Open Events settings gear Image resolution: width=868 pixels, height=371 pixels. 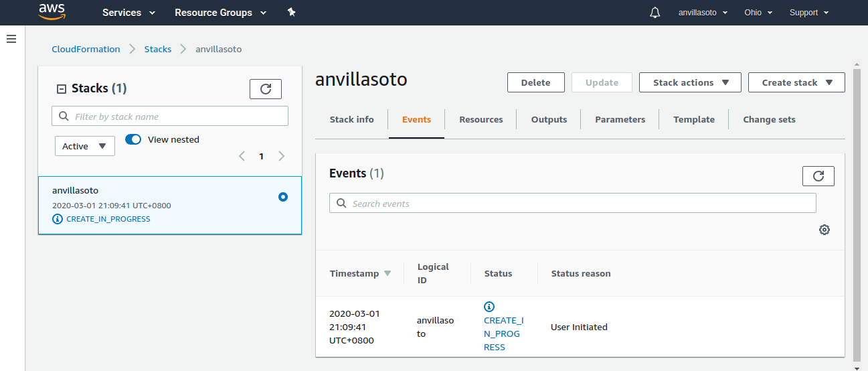pos(824,230)
